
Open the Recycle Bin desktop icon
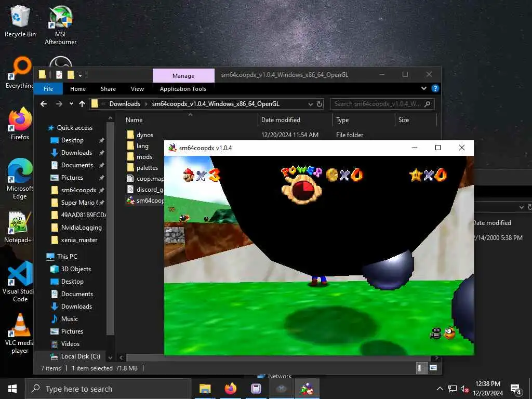(20, 21)
